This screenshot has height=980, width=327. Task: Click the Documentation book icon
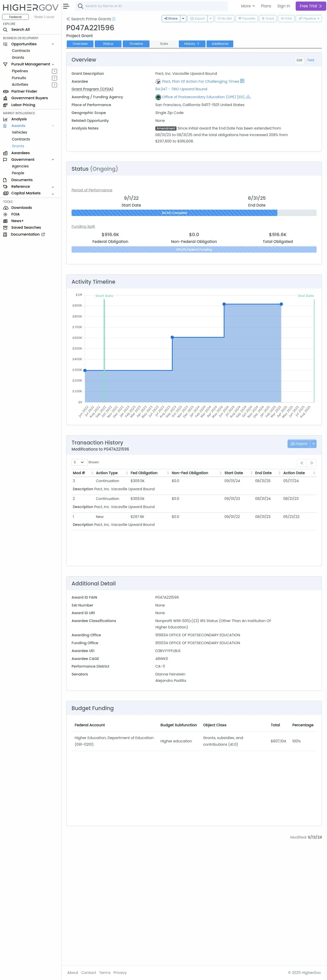[x=5, y=235]
